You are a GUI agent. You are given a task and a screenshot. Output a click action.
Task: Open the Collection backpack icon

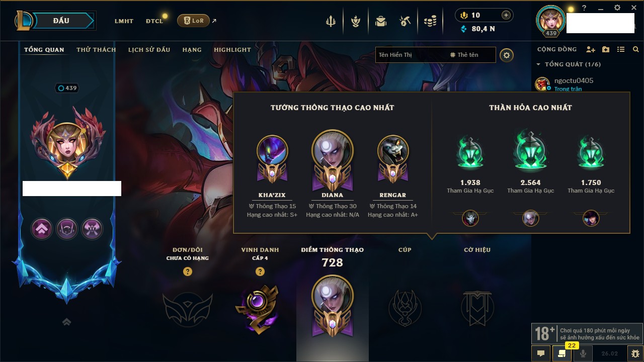[x=381, y=21]
